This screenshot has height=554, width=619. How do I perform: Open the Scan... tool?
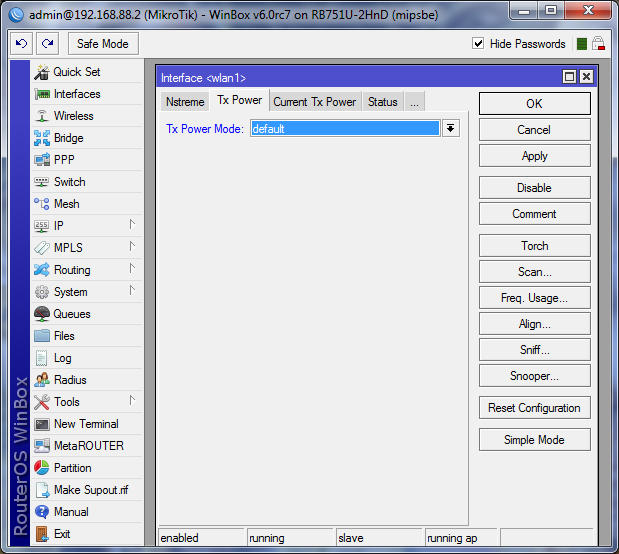pos(535,272)
